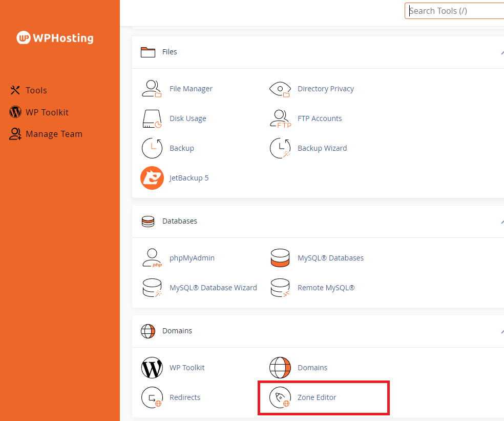
Task: Open the Backup Wizard link
Action: (322, 148)
